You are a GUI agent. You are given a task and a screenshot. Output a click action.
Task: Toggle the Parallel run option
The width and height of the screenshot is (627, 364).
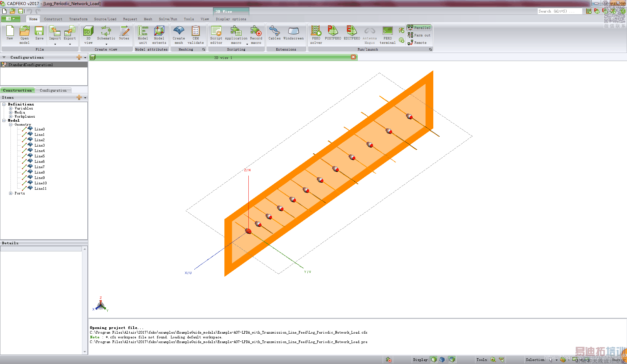tap(419, 28)
